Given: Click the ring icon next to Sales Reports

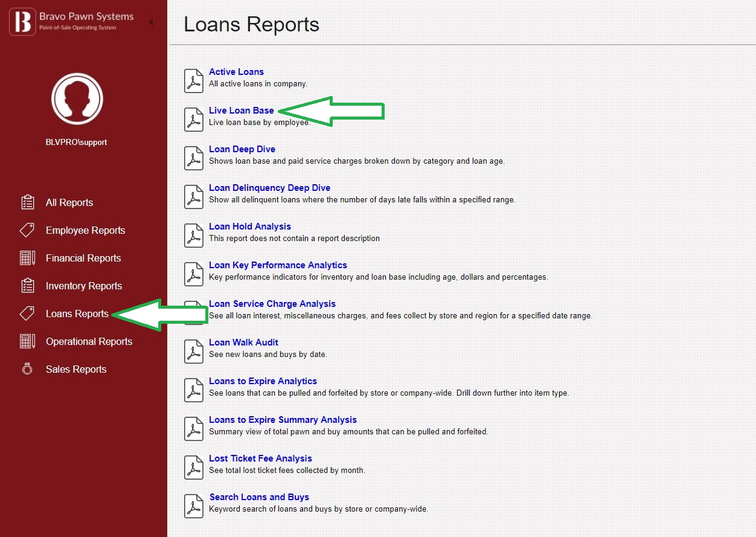Looking at the screenshot, I should 27,369.
